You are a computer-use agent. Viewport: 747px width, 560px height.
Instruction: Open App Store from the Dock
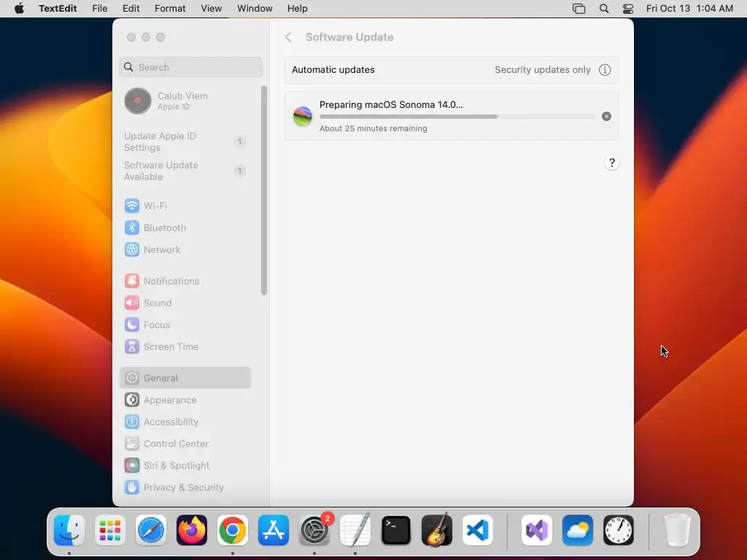(x=274, y=530)
